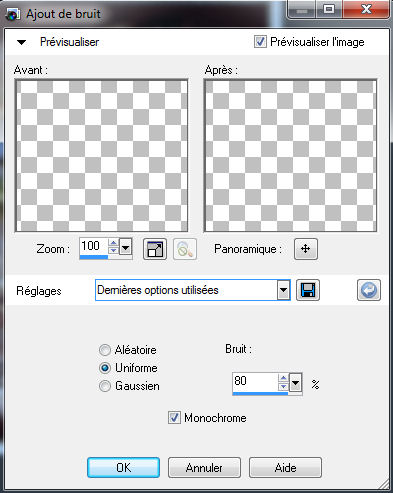Click the Panoramique pan arrows button
Viewport: 393px width, 493px height.
click(306, 249)
